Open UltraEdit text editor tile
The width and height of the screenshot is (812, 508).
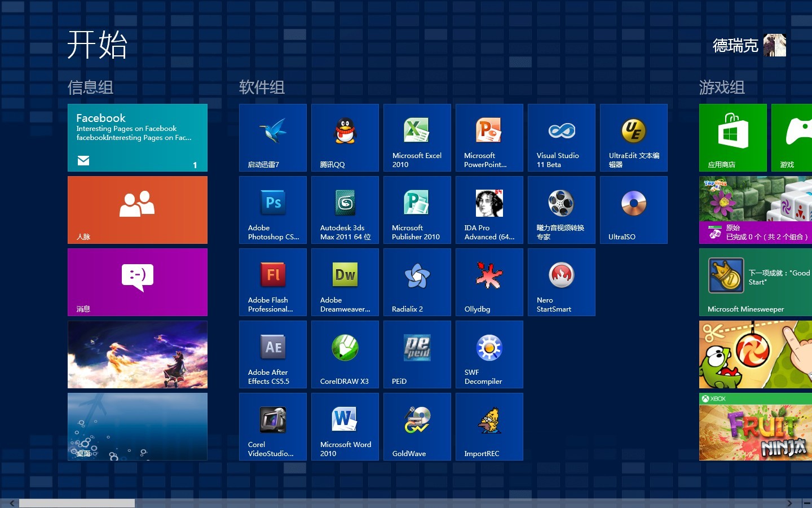(634, 138)
